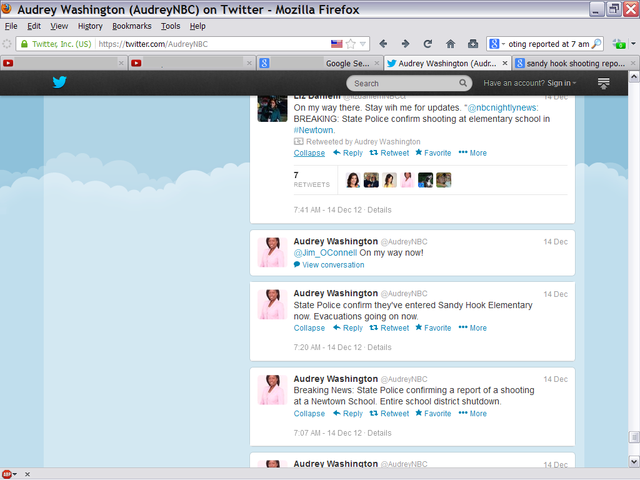Open Details for the 7:41 AM tweet
This screenshot has width=640, height=480.
[x=379, y=210]
